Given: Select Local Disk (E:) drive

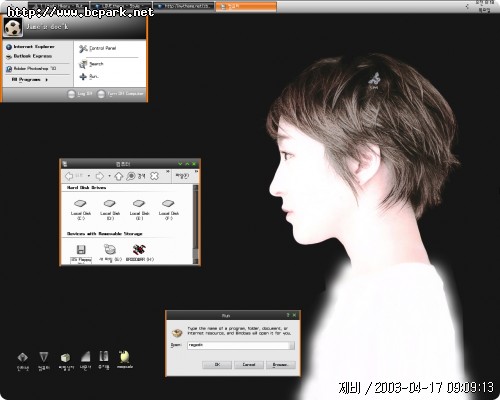Looking at the screenshot, I should click(x=139, y=210).
